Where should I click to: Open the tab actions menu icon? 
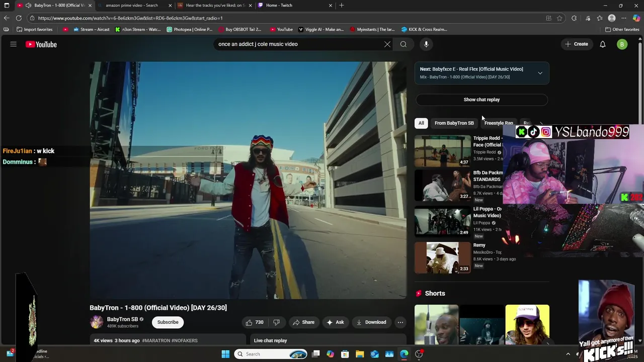pyautogui.click(x=7, y=6)
